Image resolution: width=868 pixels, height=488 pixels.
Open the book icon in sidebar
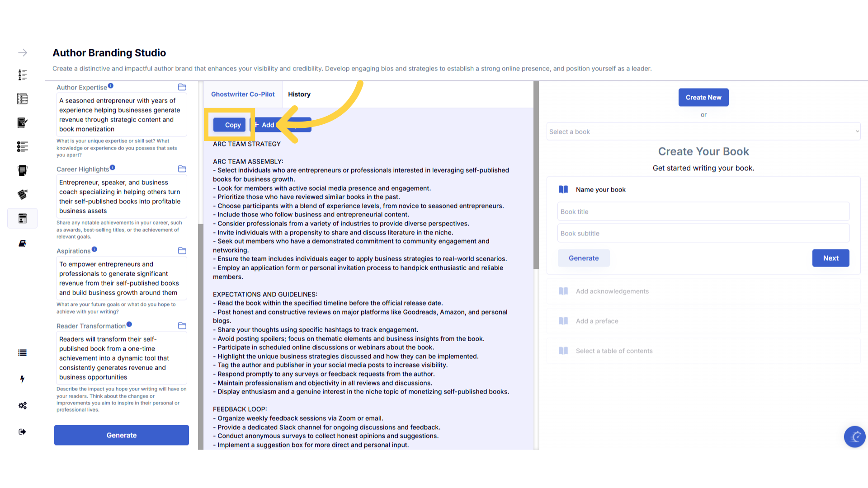pos(22,244)
